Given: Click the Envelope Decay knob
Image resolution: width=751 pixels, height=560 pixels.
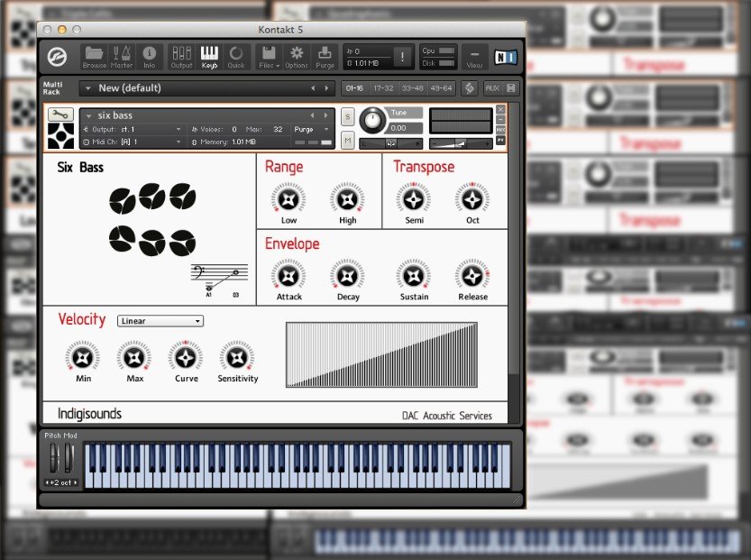Looking at the screenshot, I should click(x=348, y=276).
